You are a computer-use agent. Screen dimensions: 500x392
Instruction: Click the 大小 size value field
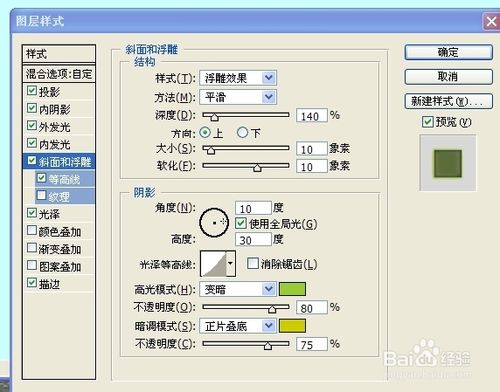(312, 149)
